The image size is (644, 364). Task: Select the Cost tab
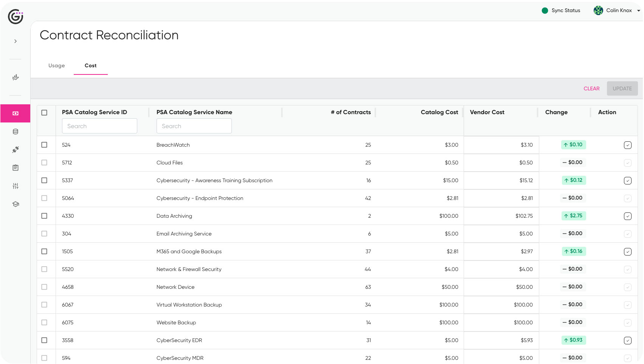[x=91, y=66]
